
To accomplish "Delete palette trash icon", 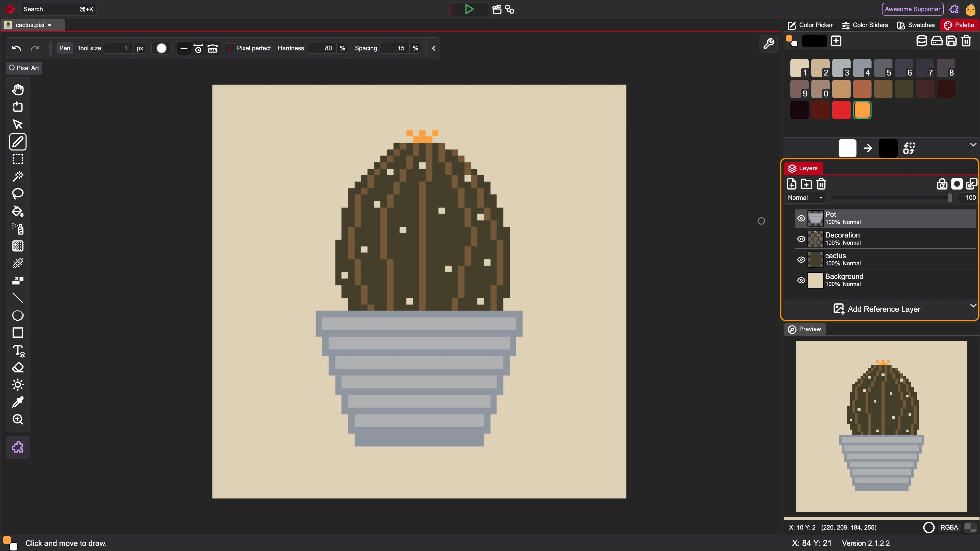I will point(966,41).
